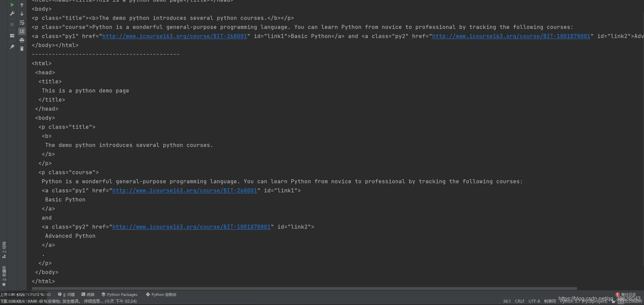644x305 pixels.
Task: Restore layout using the layout icon
Action: click(x=12, y=35)
